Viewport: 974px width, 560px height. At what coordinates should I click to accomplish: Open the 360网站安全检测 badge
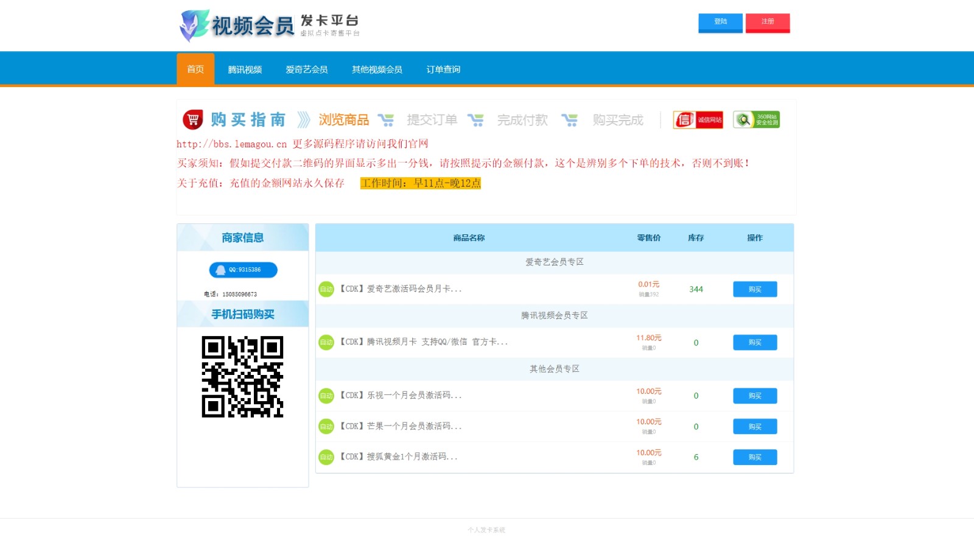[x=757, y=119]
